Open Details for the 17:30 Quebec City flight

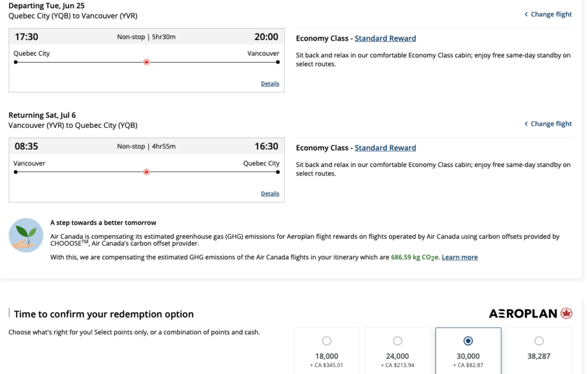coord(270,84)
